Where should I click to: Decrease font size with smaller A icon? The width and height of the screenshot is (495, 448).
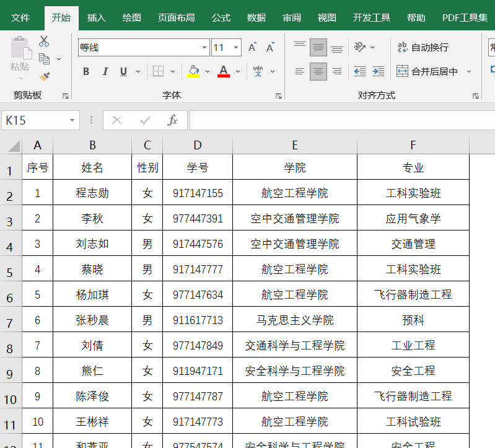tap(270, 47)
